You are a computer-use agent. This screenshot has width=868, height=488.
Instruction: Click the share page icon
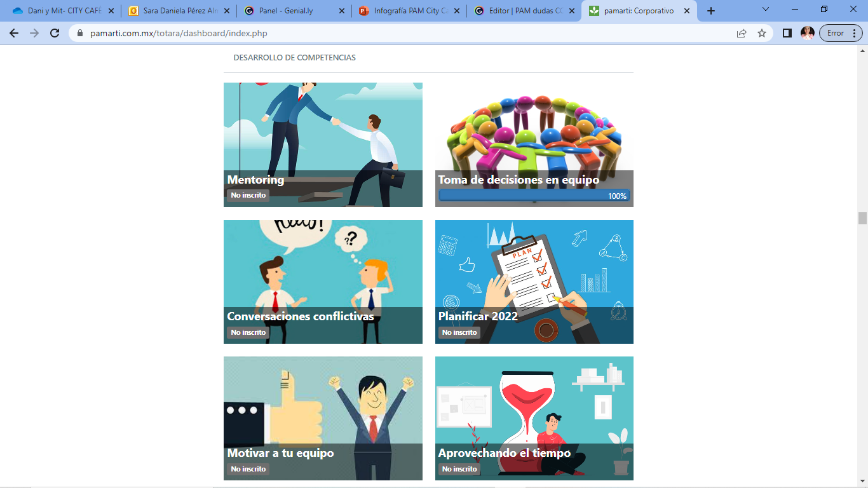(x=742, y=33)
